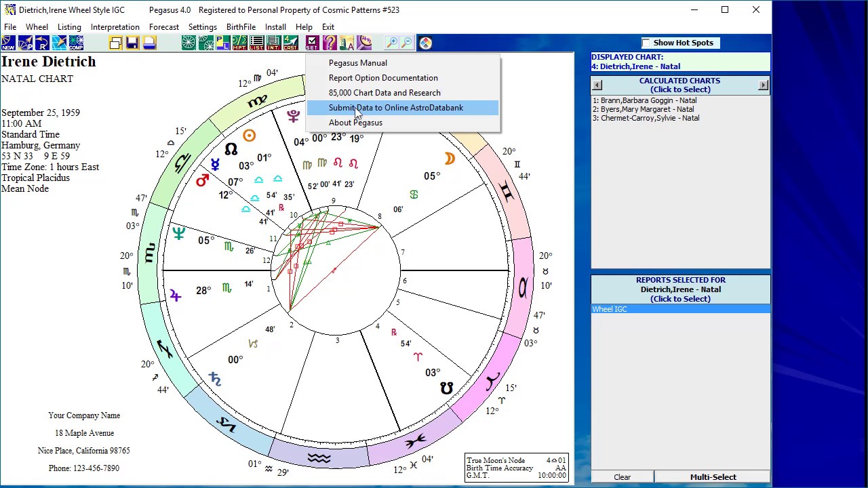Click the star map icon beside R
The image size is (868, 488).
click(x=59, y=43)
